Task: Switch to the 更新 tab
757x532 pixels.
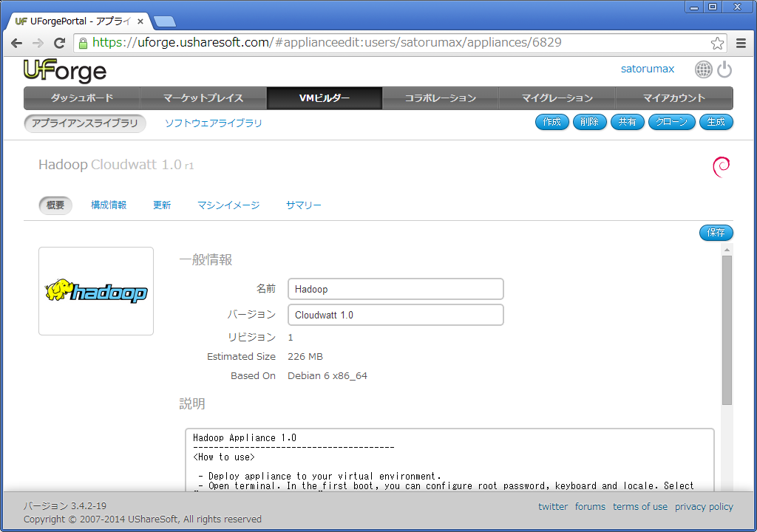Action: click(x=162, y=205)
